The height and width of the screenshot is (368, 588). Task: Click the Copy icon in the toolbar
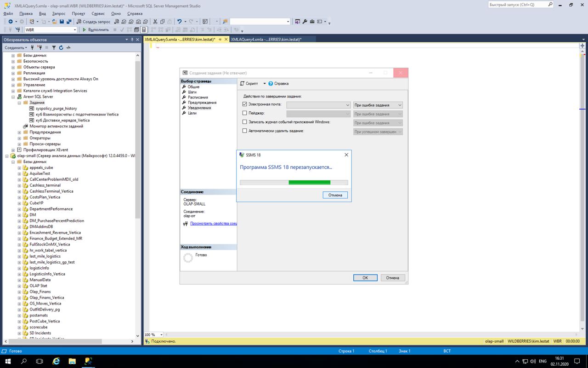(162, 22)
